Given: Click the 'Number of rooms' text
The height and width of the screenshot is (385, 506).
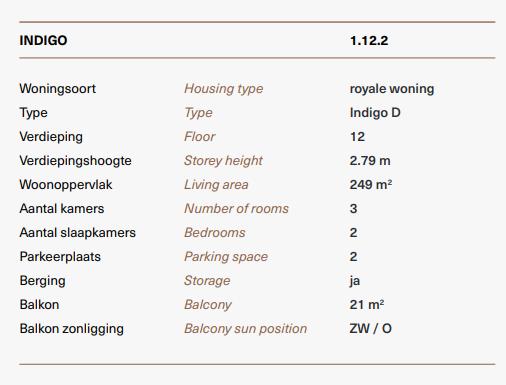Looking at the screenshot, I should pyautogui.click(x=236, y=209).
